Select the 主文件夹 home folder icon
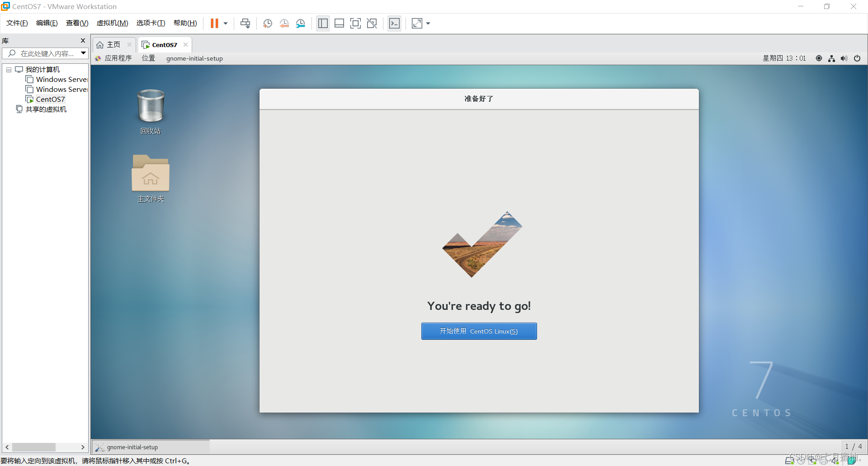 tap(151, 178)
